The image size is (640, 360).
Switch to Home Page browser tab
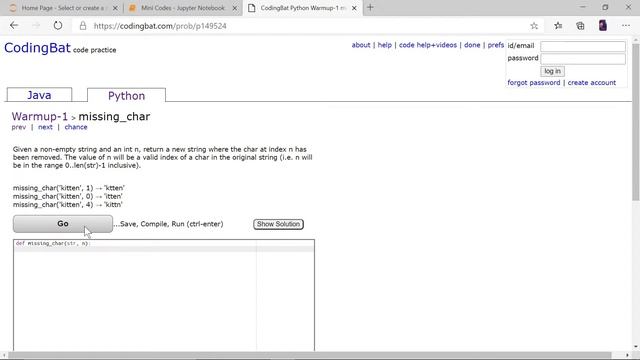(x=63, y=8)
